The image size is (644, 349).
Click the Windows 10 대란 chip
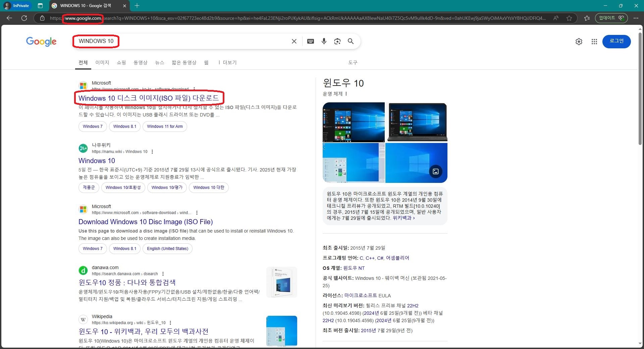click(x=209, y=188)
